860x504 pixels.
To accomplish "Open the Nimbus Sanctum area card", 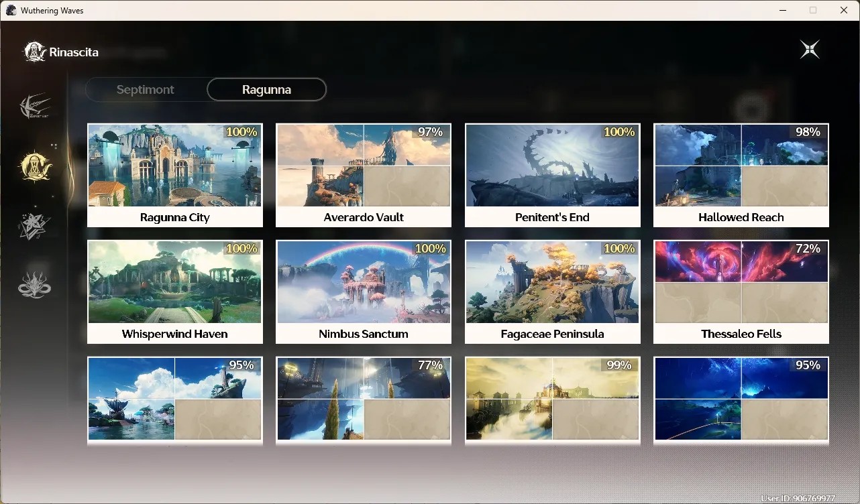I will (x=364, y=292).
